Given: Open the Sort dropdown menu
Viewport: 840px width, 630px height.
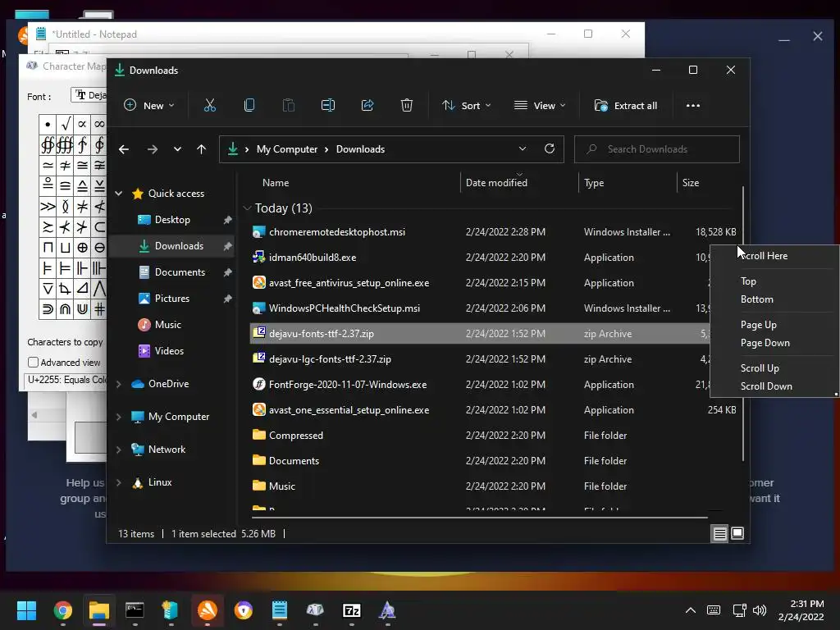Looking at the screenshot, I should [466, 106].
